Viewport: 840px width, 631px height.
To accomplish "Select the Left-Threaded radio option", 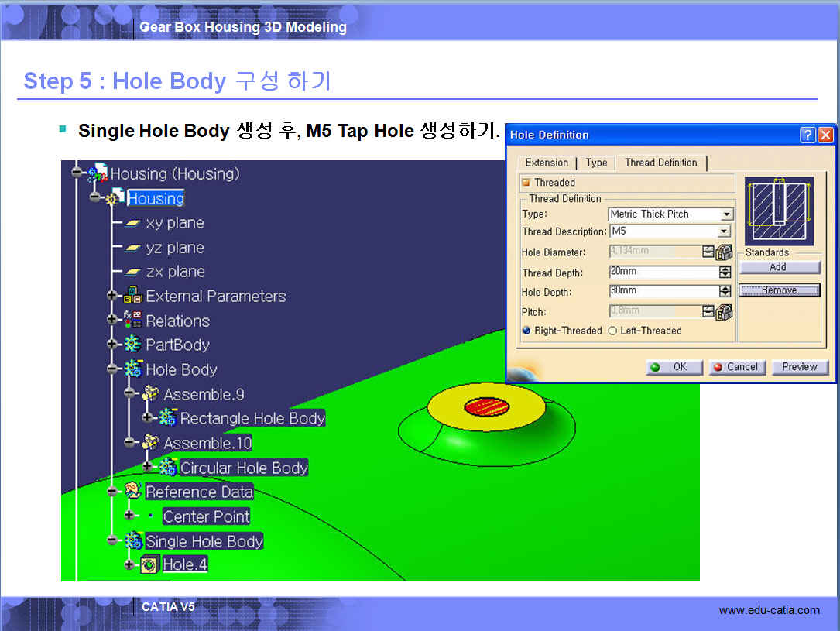I will click(612, 331).
